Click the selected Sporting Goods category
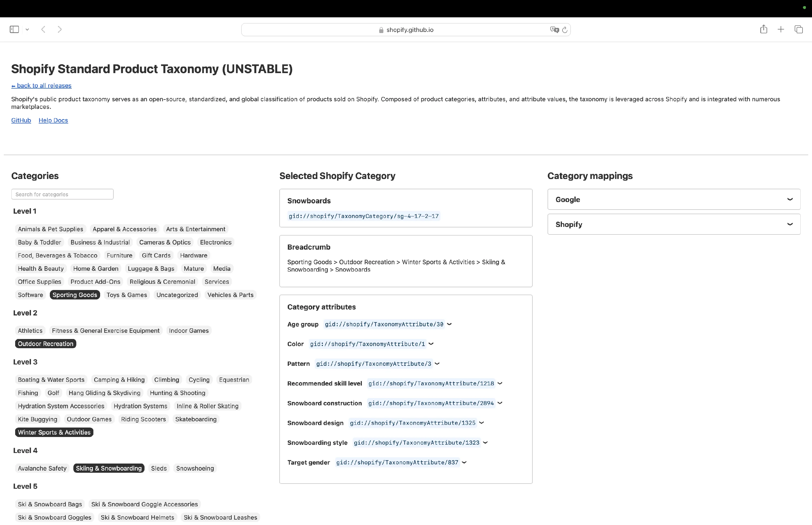The width and height of the screenshot is (812, 525). 75,295
